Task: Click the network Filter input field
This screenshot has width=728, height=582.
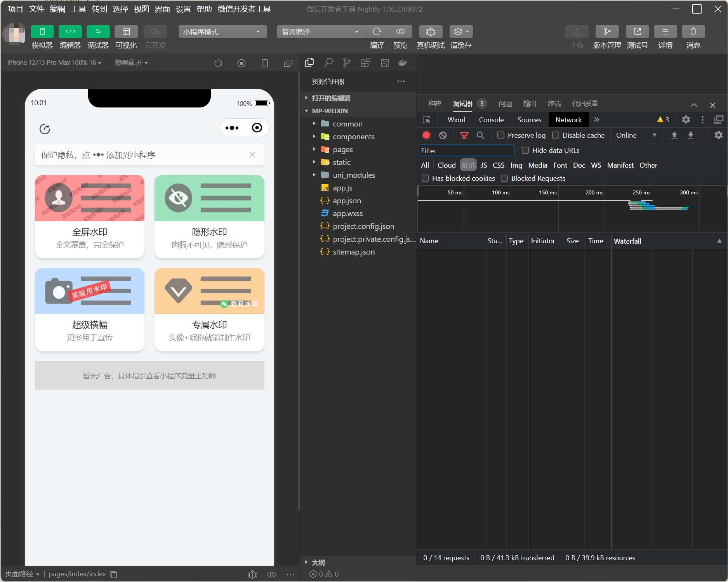Action: [467, 151]
